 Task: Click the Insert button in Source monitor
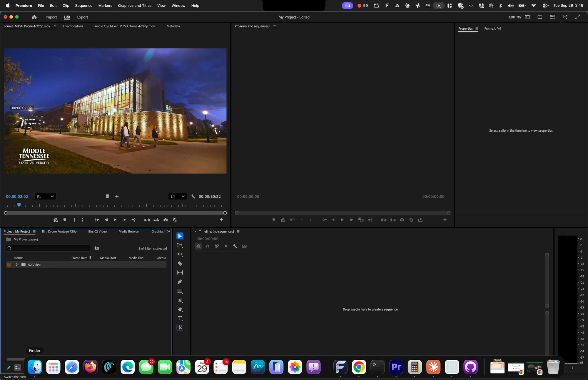(147, 220)
